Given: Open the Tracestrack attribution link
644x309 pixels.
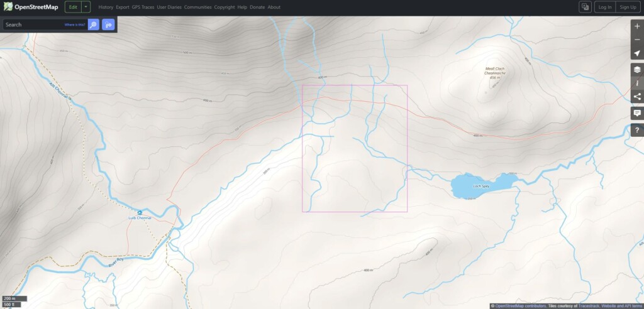Looking at the screenshot, I should point(589,306).
